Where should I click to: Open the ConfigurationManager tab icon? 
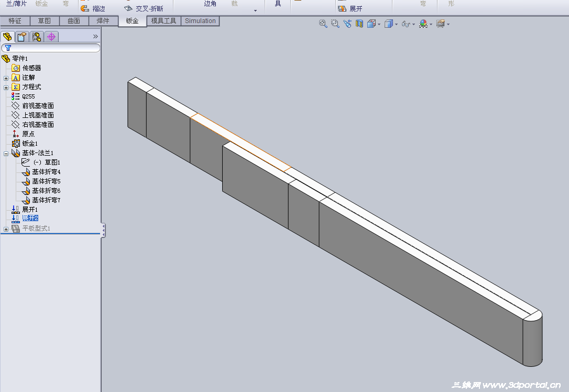click(37, 37)
